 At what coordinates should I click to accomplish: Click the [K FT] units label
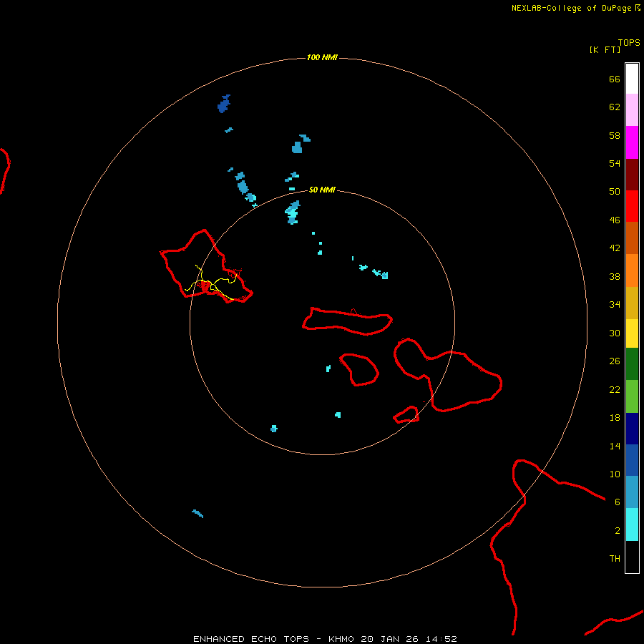(605, 49)
